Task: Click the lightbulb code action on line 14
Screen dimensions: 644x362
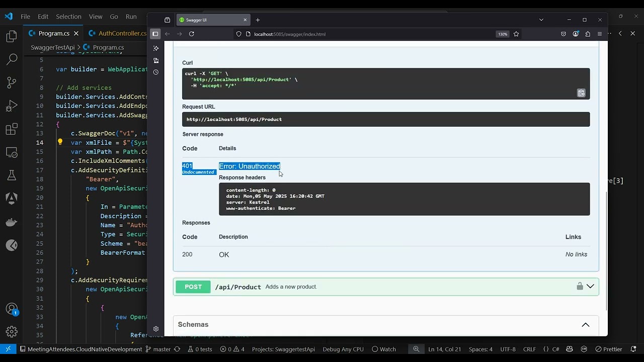Action: [60, 142]
